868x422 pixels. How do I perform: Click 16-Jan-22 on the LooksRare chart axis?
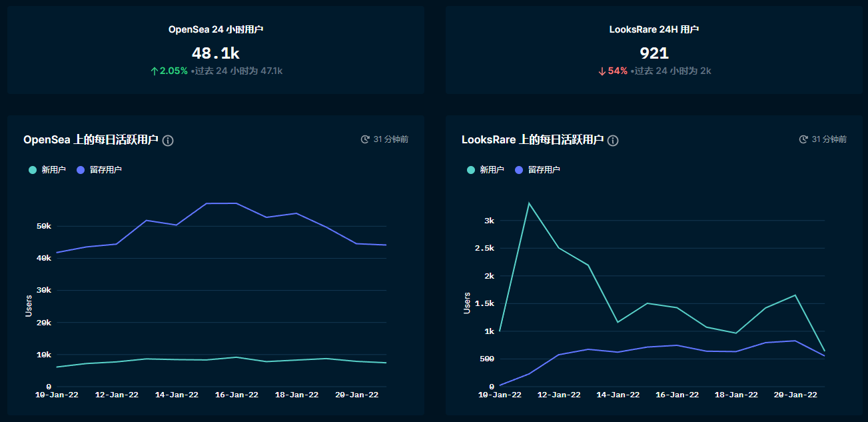click(x=677, y=395)
